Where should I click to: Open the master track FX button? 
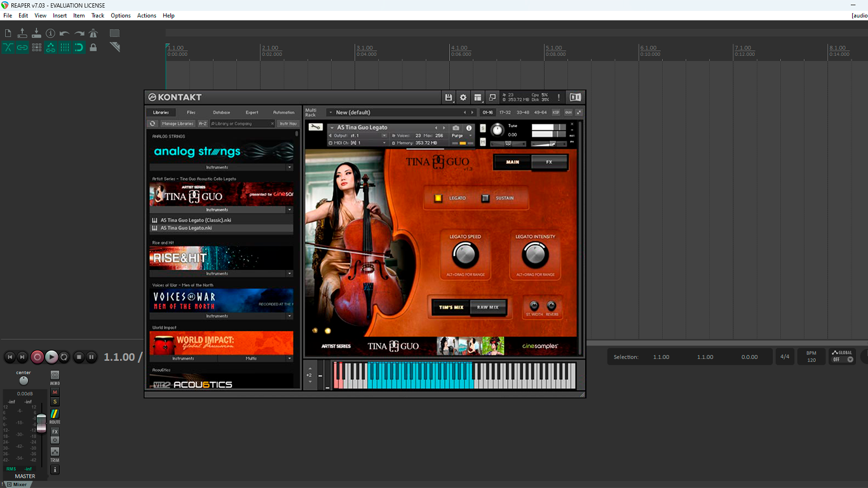click(x=55, y=431)
